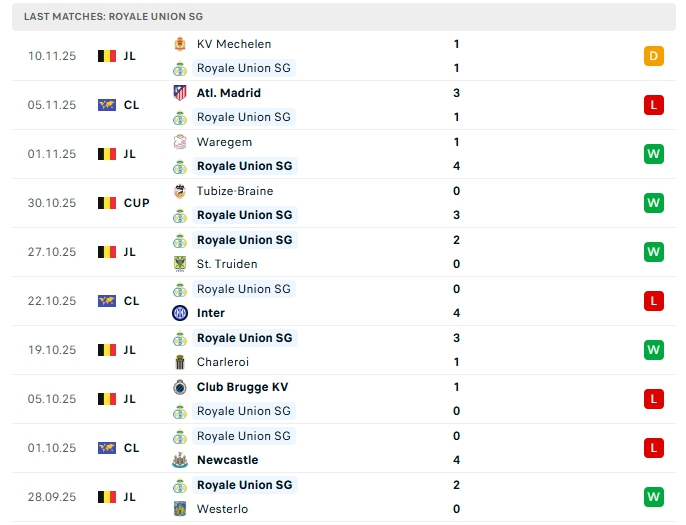686x525 pixels.
Task: Open the Inter team link
Action: (x=211, y=313)
